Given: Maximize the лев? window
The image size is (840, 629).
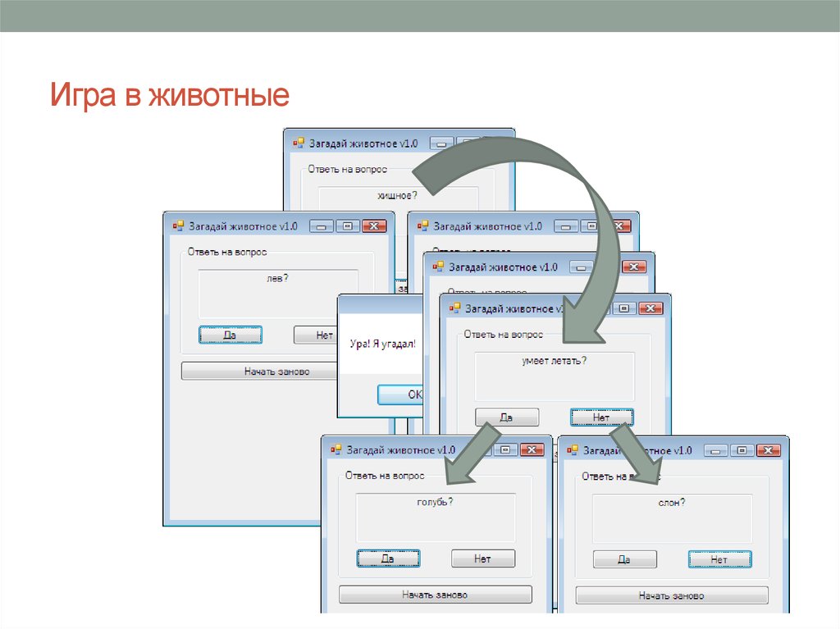Looking at the screenshot, I should (x=348, y=226).
